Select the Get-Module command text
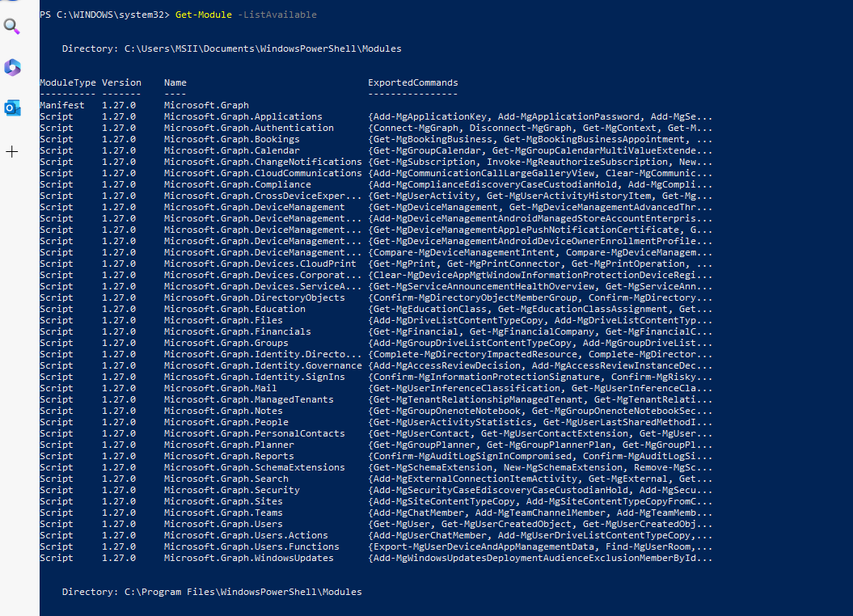This screenshot has height=616, width=853. tap(202, 14)
